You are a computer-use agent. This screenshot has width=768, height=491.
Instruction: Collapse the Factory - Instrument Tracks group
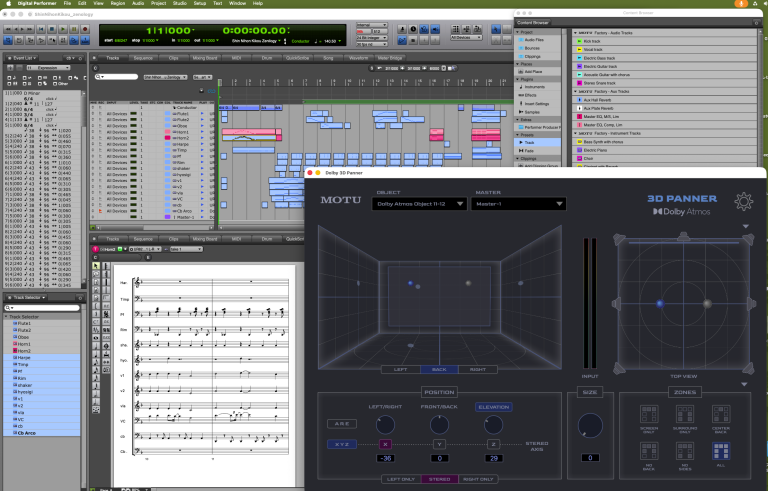point(576,133)
